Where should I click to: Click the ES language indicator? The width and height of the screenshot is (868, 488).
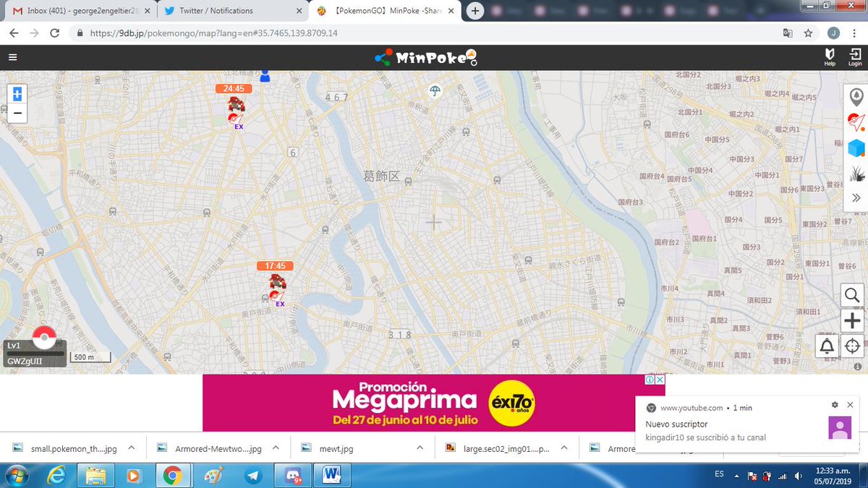[x=719, y=474]
